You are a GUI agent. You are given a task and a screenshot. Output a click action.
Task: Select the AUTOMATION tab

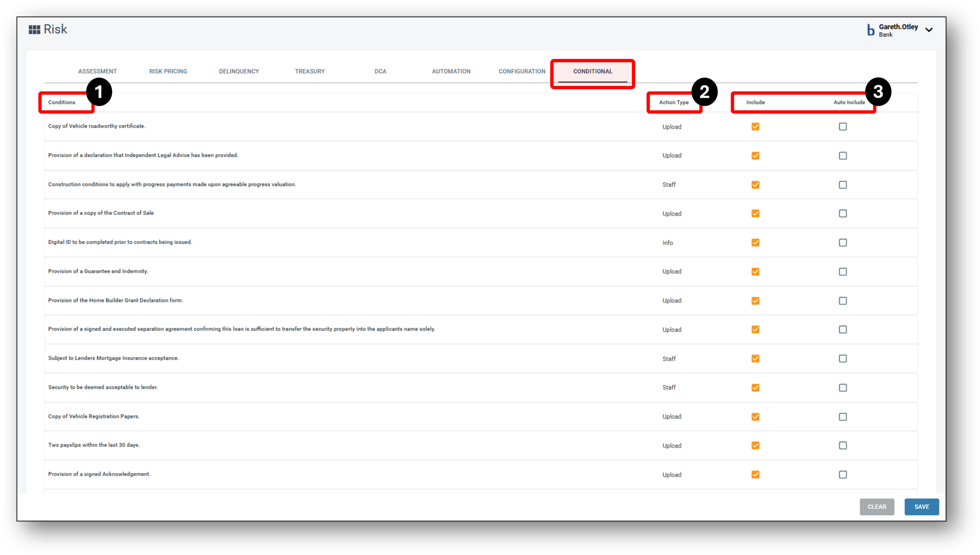pos(451,71)
